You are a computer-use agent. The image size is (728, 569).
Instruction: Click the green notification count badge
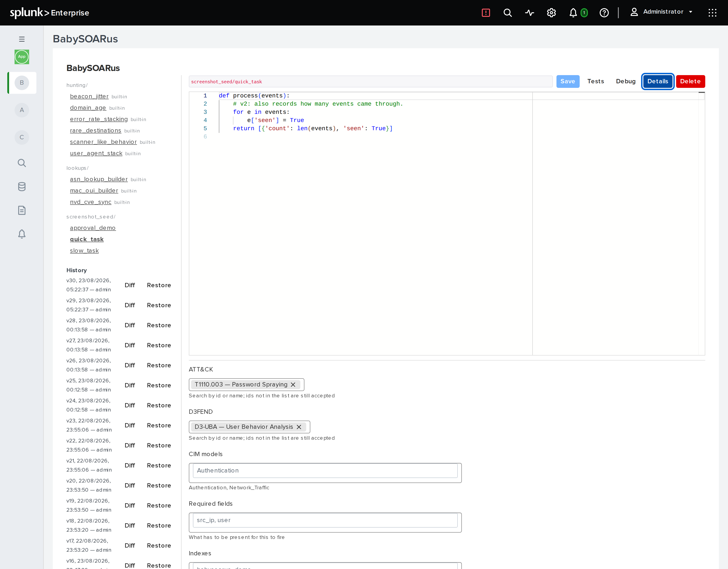(x=584, y=13)
